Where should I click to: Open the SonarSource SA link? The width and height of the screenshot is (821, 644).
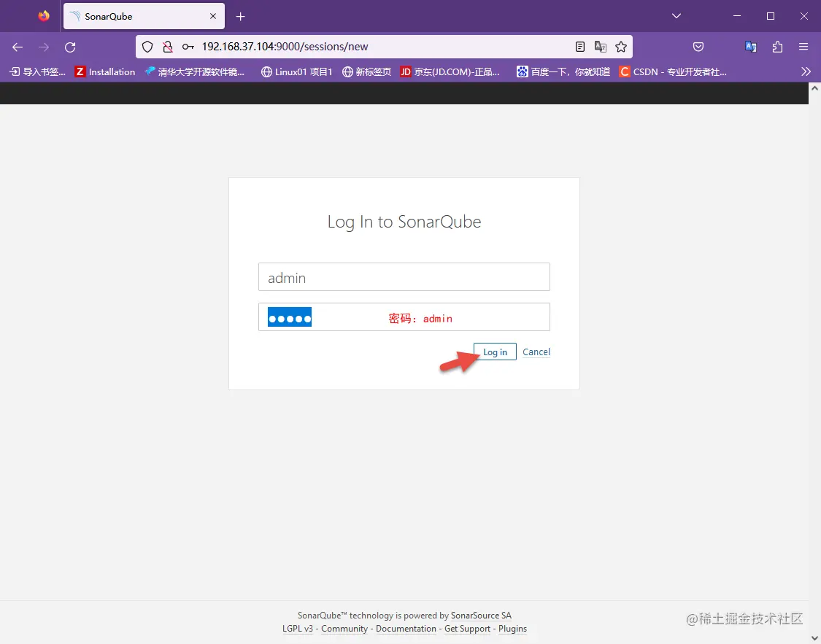[481, 616]
